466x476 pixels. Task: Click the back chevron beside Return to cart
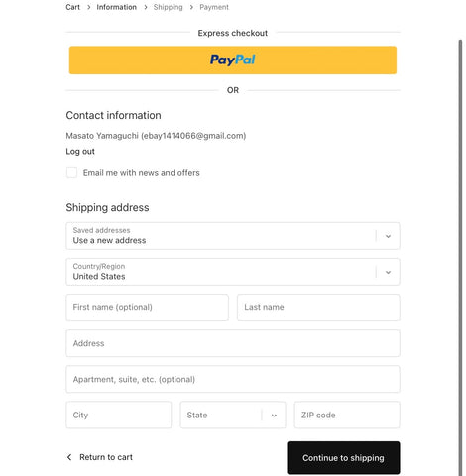(x=69, y=457)
